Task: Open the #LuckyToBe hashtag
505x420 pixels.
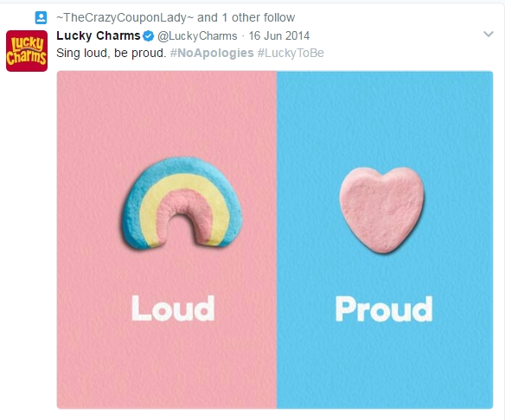Action: [x=291, y=53]
